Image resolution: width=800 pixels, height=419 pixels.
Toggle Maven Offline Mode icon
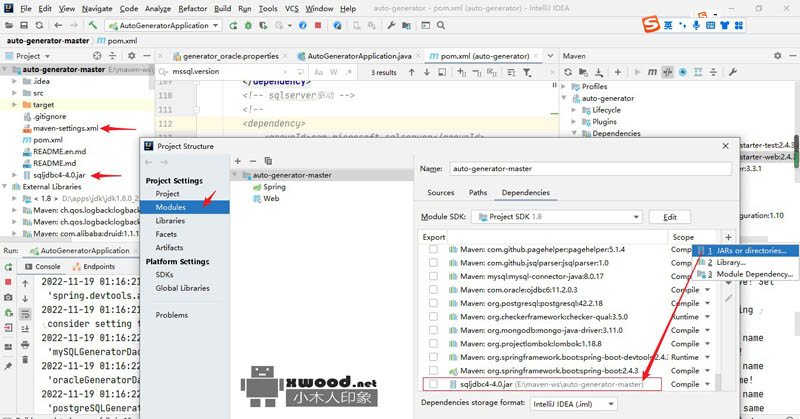[667, 72]
